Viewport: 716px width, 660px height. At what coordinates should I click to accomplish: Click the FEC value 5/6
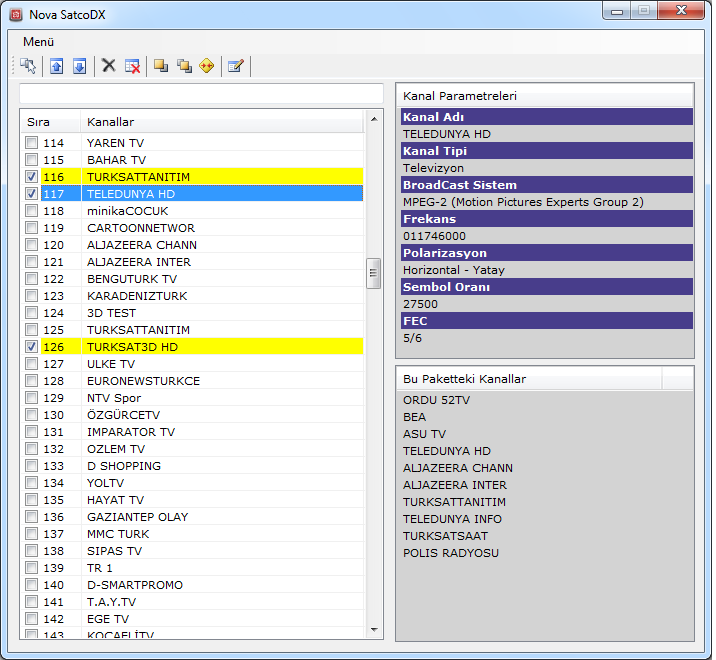click(412, 338)
